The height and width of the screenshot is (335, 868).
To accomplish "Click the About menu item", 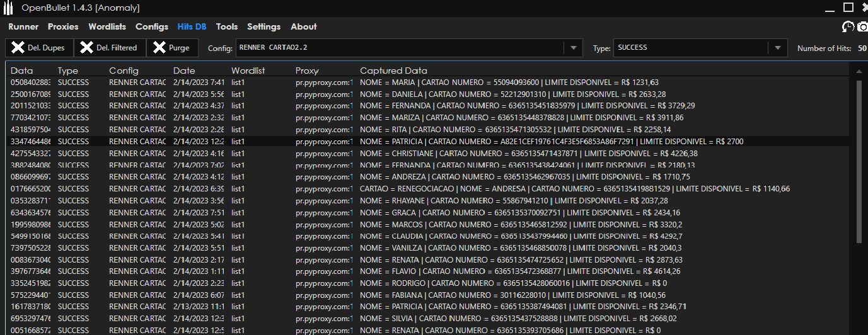I will [x=303, y=26].
